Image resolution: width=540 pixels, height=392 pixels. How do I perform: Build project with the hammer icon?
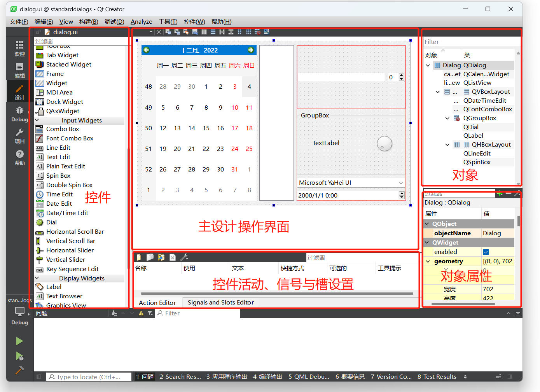pyautogui.click(x=19, y=370)
